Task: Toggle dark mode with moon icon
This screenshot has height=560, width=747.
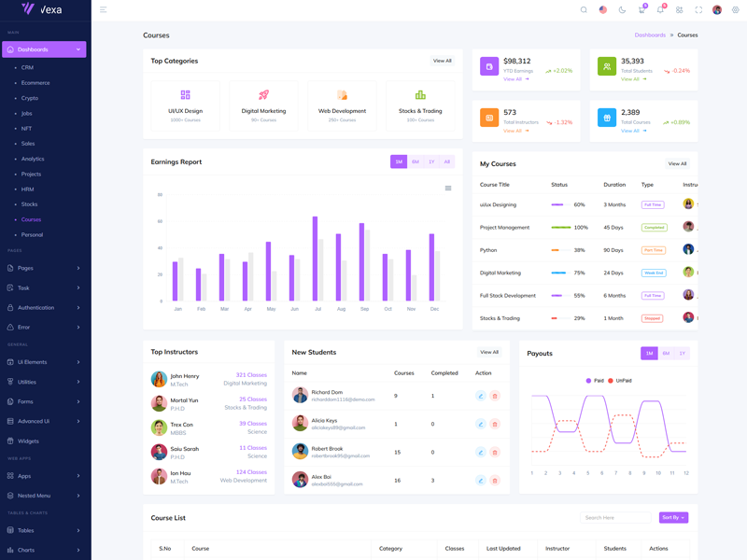Action: [622, 10]
